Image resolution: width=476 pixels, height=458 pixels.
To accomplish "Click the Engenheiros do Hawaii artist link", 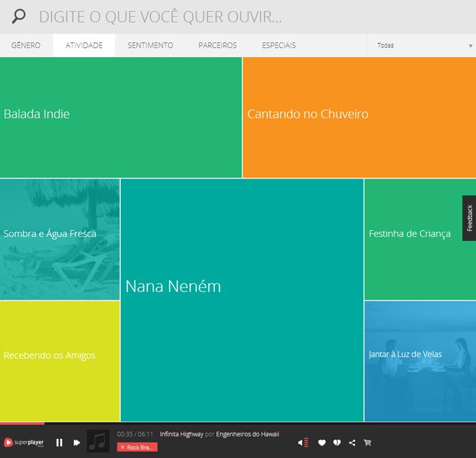I will point(247,434).
